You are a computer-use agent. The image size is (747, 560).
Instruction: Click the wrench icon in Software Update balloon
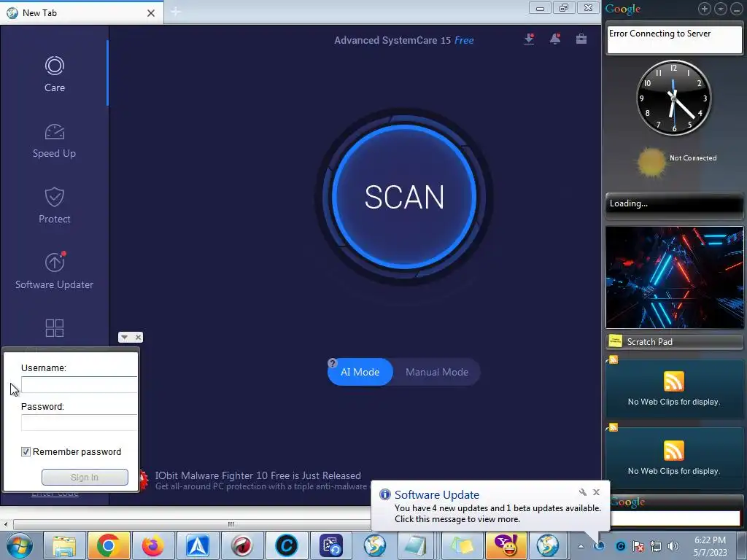(x=583, y=492)
